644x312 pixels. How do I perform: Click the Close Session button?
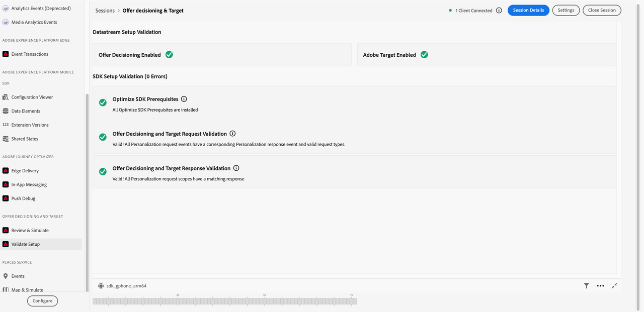[x=602, y=10]
